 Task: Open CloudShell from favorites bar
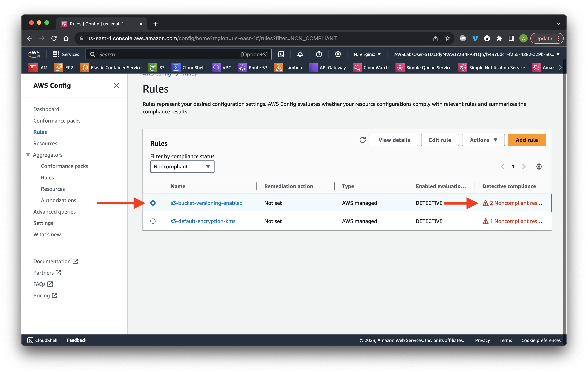[188, 68]
